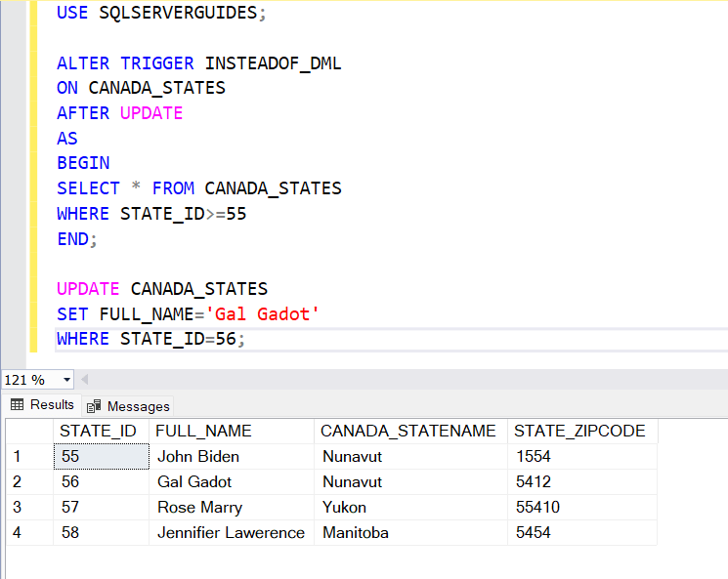Select row header number 1
Image resolution: width=728 pixels, height=579 pixels.
pos(29,457)
